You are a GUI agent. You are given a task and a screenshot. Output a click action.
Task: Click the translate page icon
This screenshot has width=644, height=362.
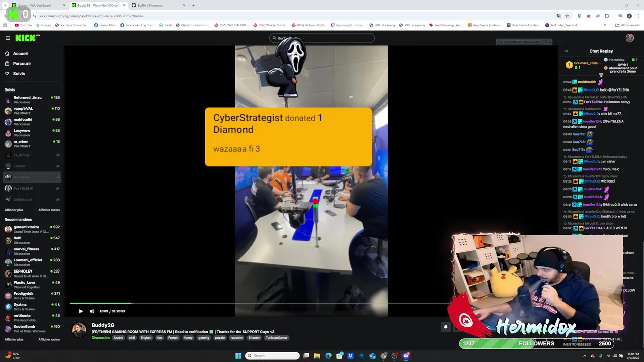point(558,16)
